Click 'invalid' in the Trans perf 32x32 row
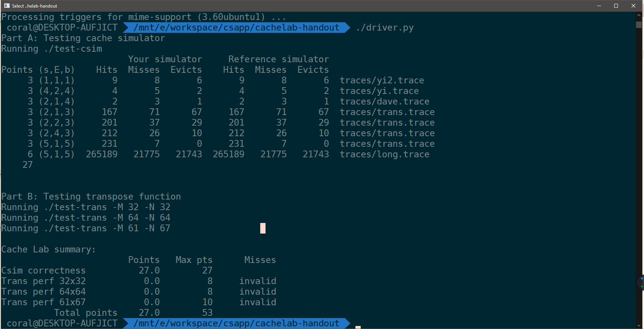Screen dimensions: 644x329 point(258,281)
